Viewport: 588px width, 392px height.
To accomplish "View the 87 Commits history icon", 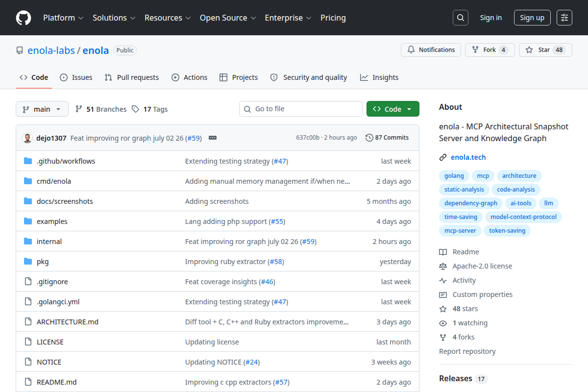I will pos(369,138).
